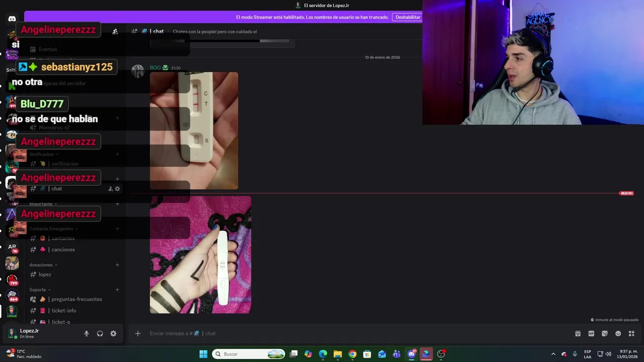This screenshot has width=644, height=362.
Task: Open Discord user settings gear
Action: coord(113,333)
